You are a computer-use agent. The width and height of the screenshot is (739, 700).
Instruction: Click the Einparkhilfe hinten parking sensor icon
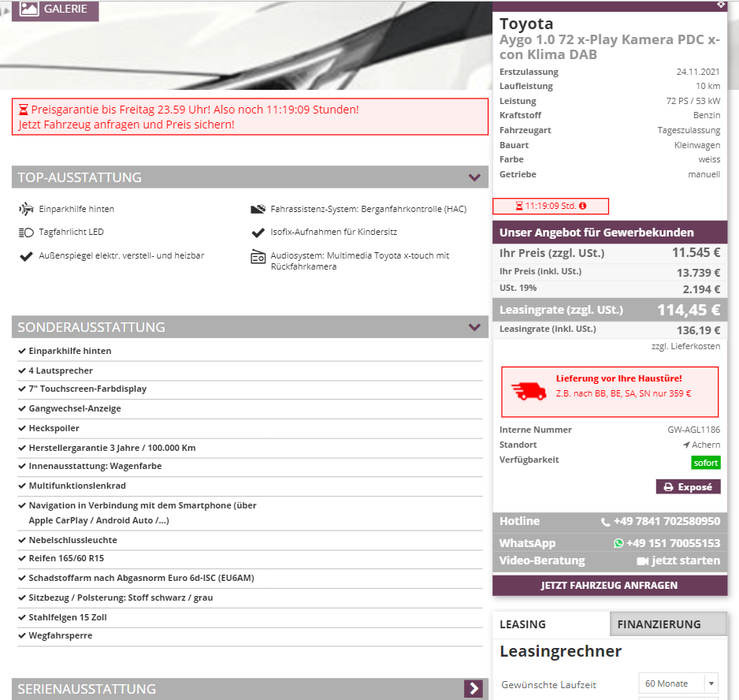click(27, 208)
